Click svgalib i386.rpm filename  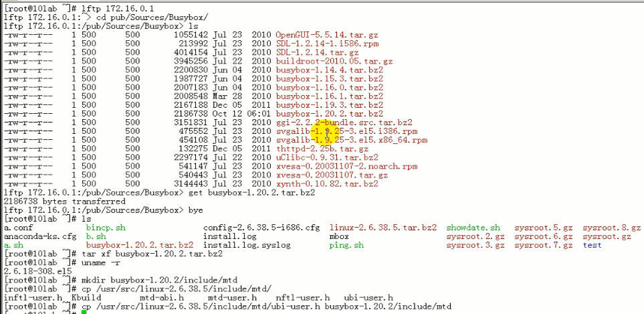(x=346, y=131)
